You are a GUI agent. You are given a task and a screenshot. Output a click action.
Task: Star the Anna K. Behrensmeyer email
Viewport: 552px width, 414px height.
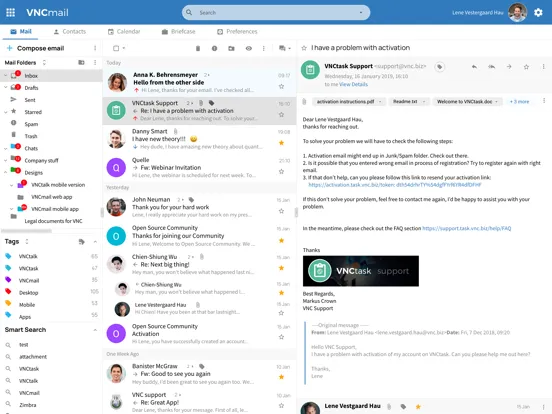pos(281,86)
